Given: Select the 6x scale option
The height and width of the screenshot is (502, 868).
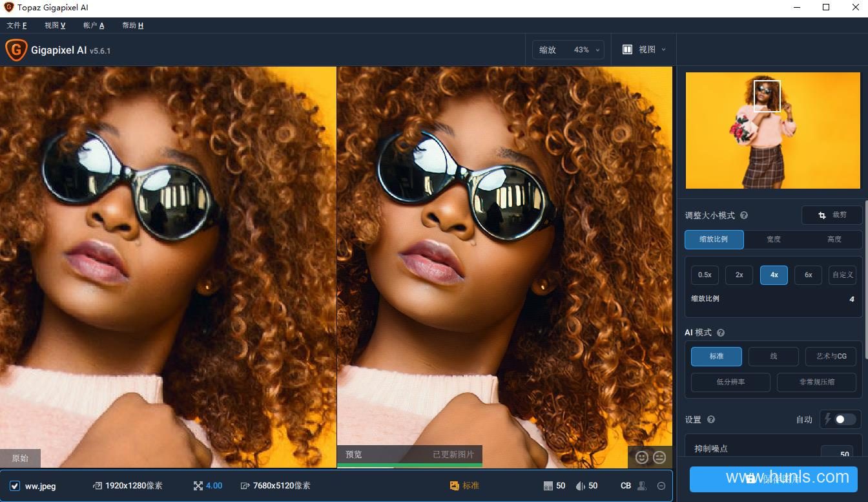Looking at the screenshot, I should coord(808,275).
